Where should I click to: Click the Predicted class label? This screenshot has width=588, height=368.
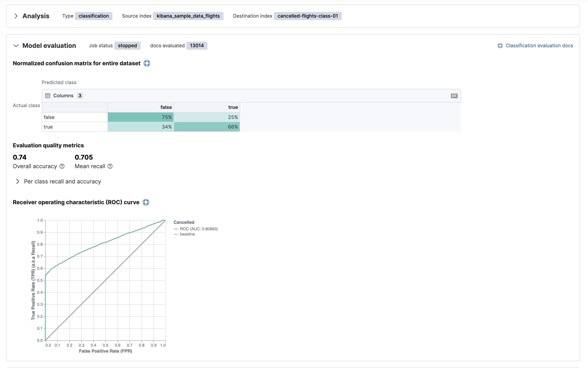[59, 82]
